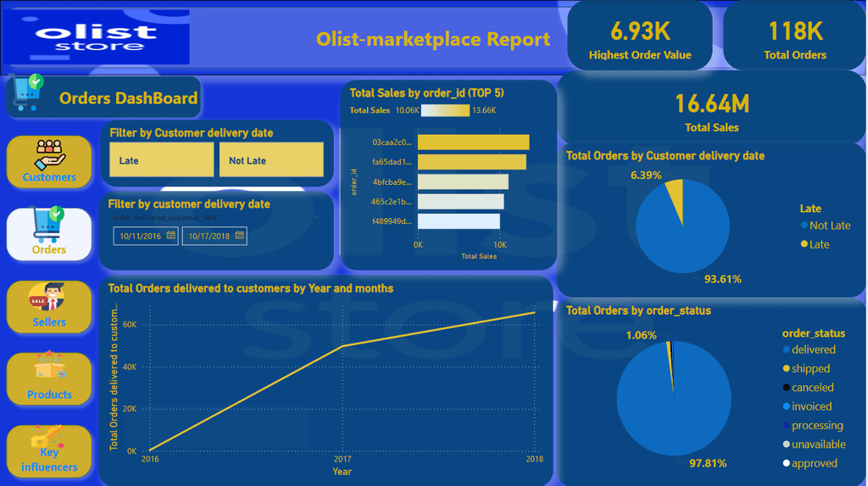Click the 1.06% pie data label
Screen dimensions: 868x486
(641, 335)
